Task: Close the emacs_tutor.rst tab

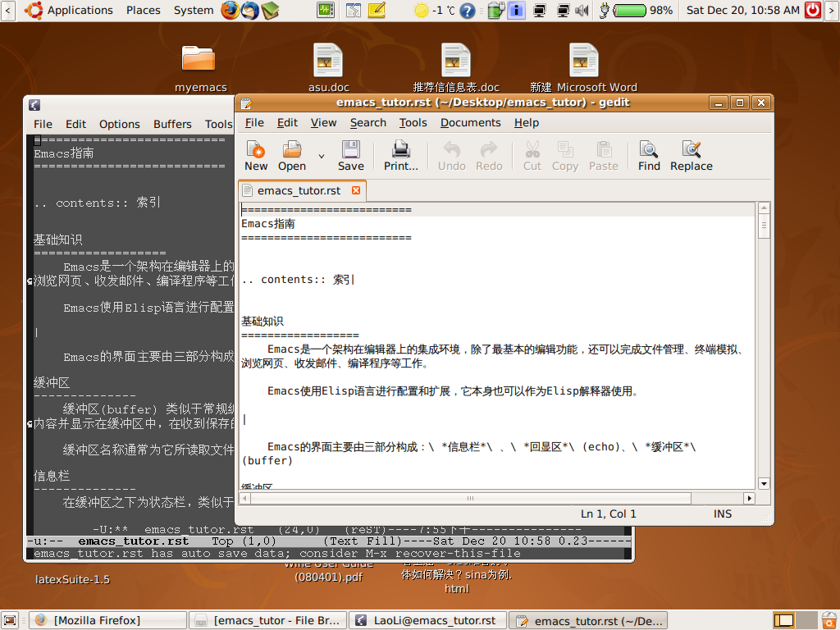Action: 356,190
